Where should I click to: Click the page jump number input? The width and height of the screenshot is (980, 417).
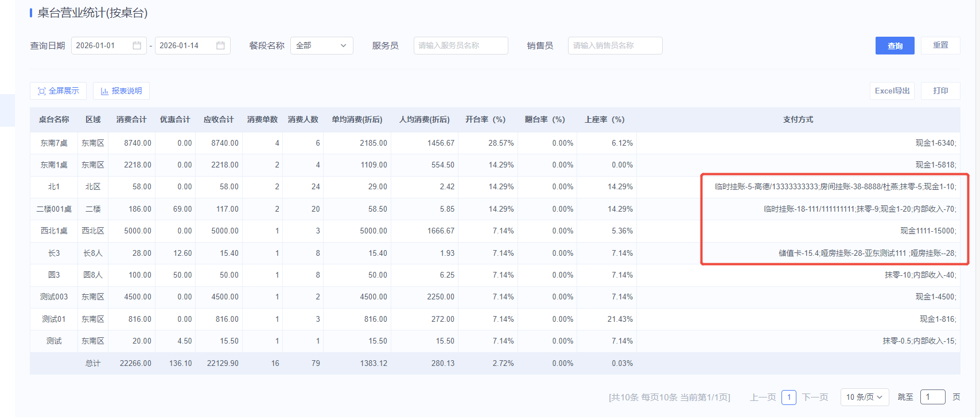tap(932, 397)
